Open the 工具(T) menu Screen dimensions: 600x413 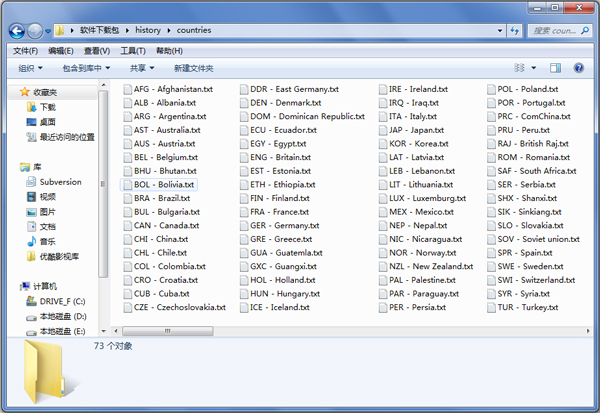[x=133, y=50]
